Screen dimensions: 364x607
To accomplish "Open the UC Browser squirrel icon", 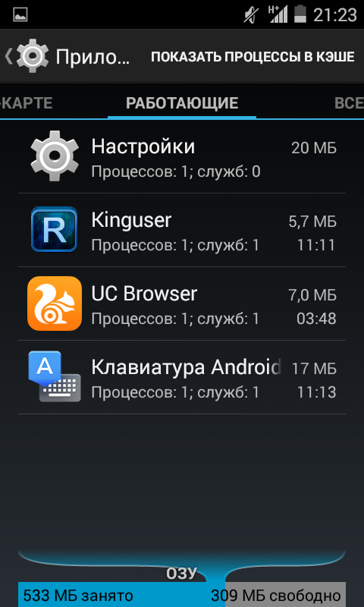I will pos(54,303).
